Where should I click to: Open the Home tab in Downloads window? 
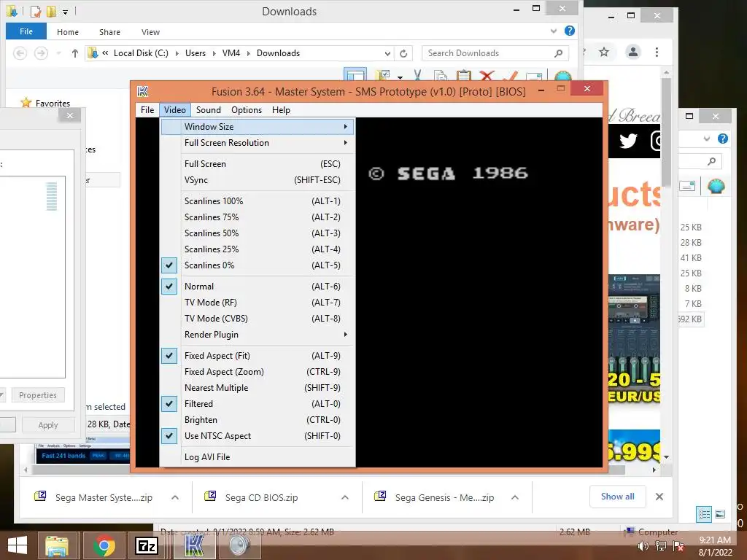pos(68,32)
